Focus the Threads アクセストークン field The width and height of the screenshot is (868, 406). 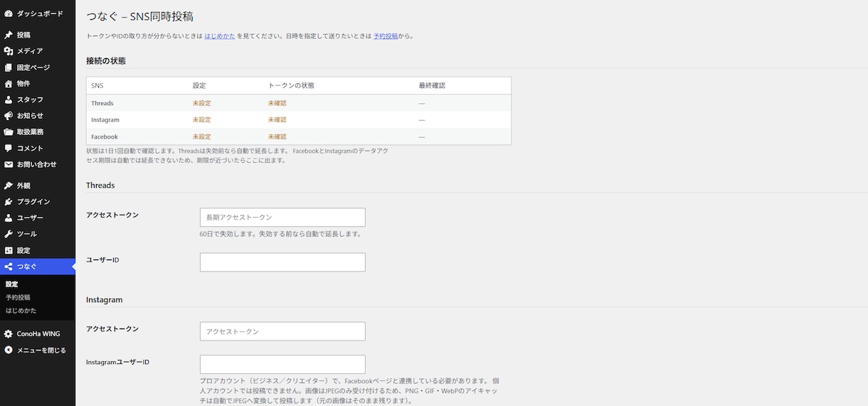pos(282,218)
